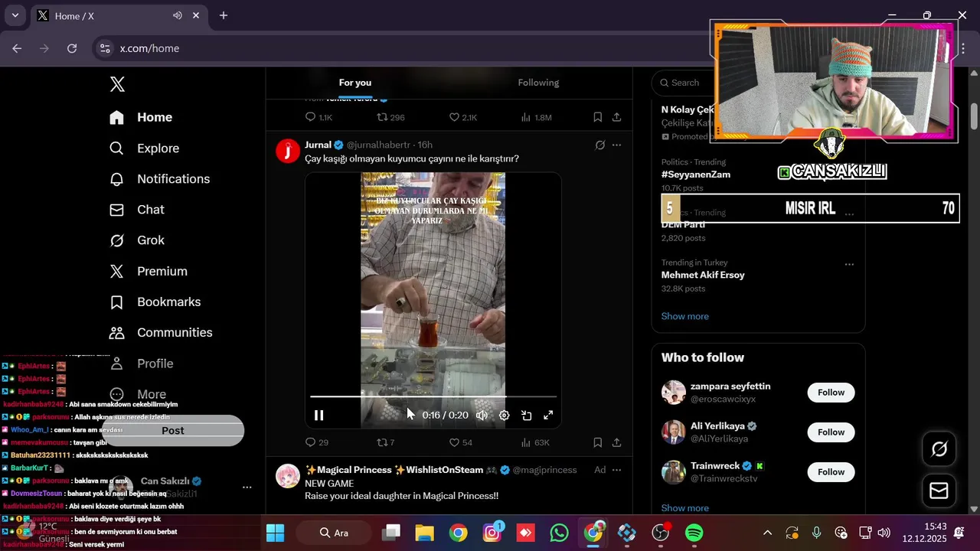
Task: Click the Search input field
Action: (684, 83)
